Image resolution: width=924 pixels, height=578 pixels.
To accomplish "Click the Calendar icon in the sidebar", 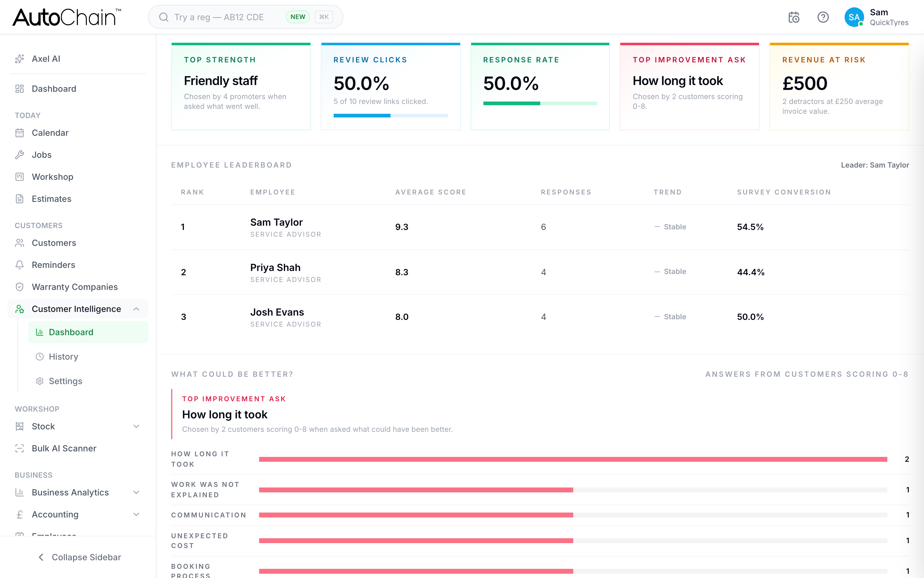I will [20, 133].
